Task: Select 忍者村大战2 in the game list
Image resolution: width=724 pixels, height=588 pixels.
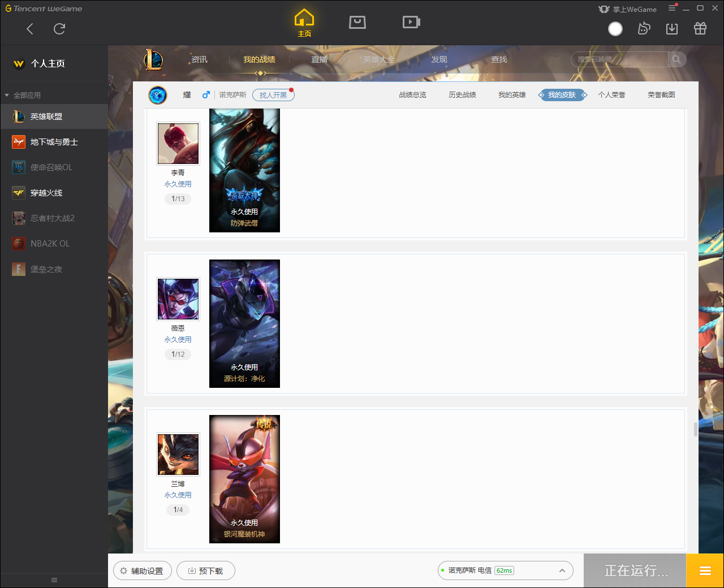Action: pyautogui.click(x=54, y=218)
